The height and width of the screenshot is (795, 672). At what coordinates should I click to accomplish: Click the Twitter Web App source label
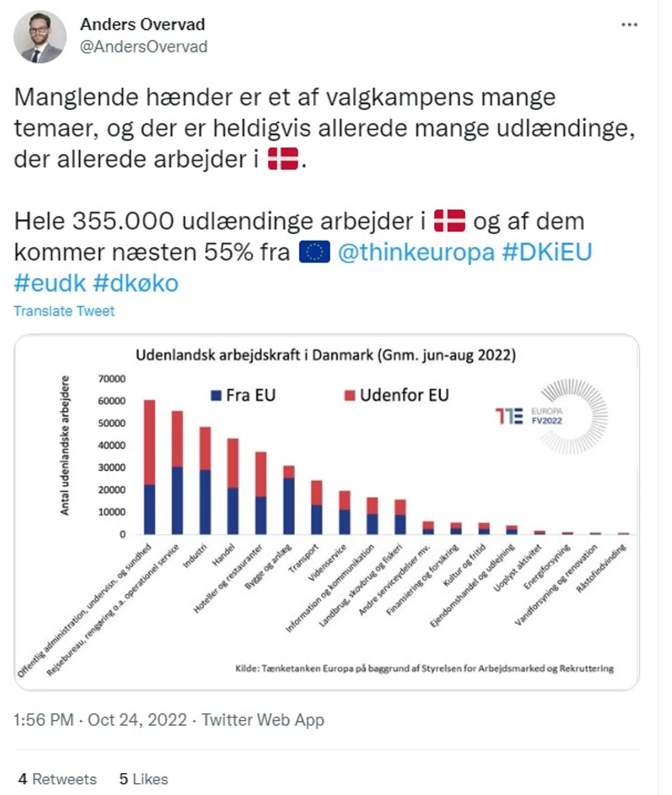263,719
